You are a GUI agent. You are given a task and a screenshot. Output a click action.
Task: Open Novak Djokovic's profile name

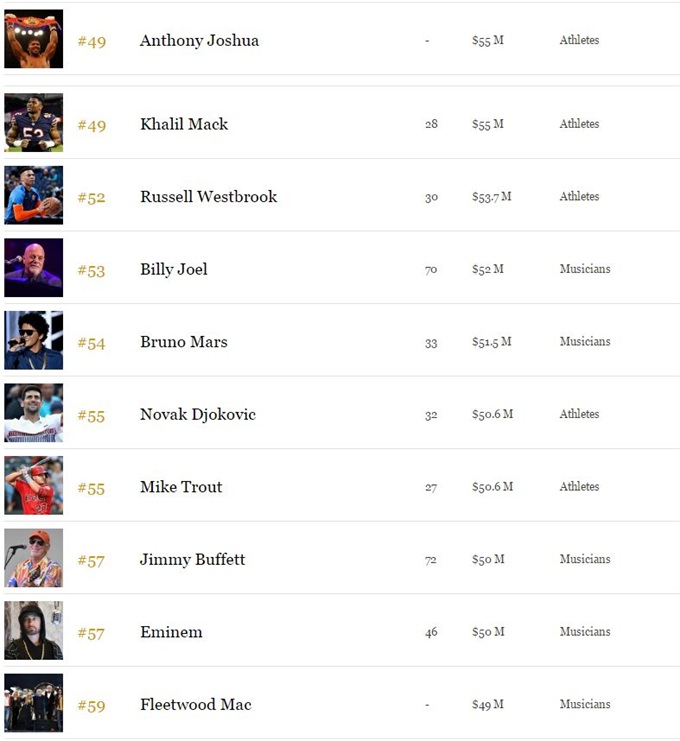pos(198,415)
